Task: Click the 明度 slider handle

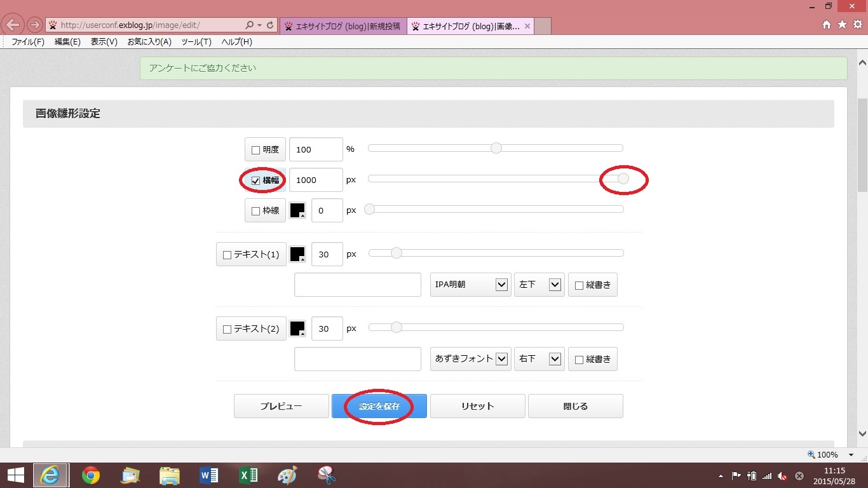Action: pyautogui.click(x=496, y=148)
